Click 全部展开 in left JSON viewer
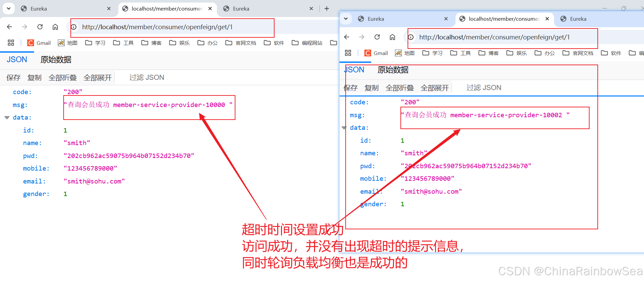Viewport: 644px width, 282px height. pos(98,77)
